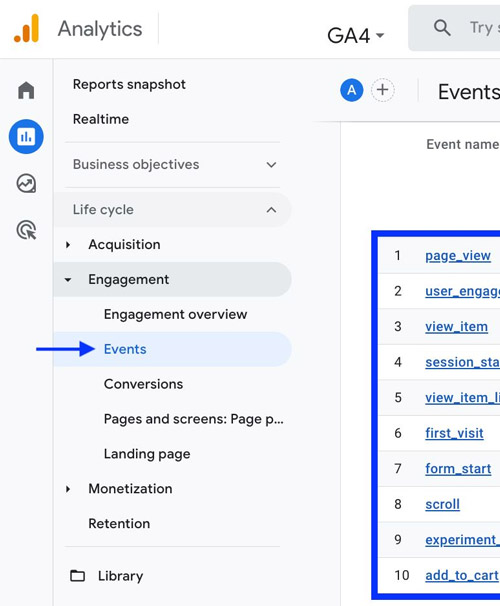Viewport: 500px width, 606px height.
Task: Open the Explore icon in sidebar
Action: pyautogui.click(x=26, y=183)
